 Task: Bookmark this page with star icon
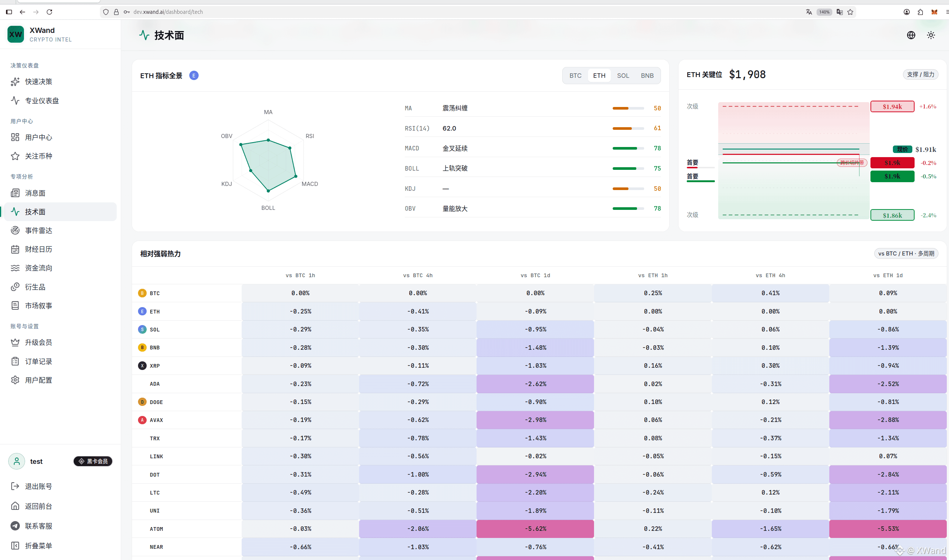tap(850, 12)
